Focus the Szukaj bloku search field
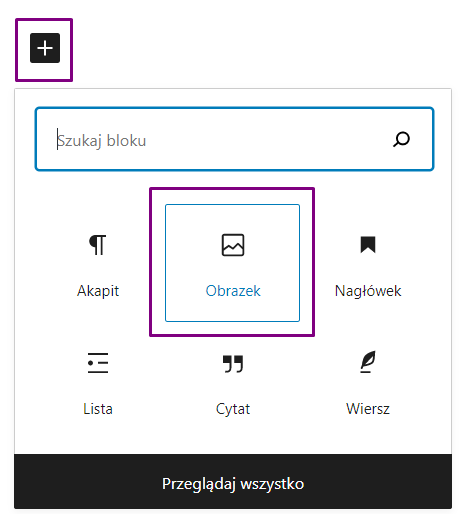Image resolution: width=464 pixels, height=514 pixels. (x=234, y=139)
